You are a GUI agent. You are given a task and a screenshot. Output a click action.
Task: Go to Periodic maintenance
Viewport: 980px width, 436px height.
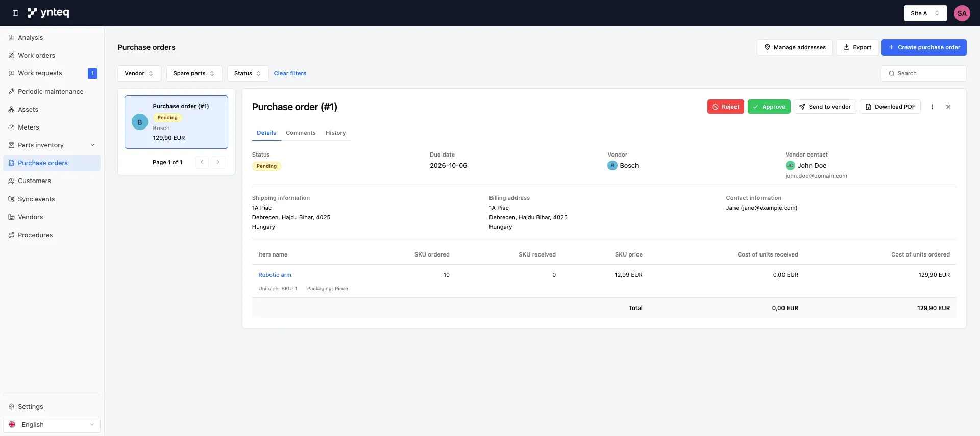[x=52, y=92]
